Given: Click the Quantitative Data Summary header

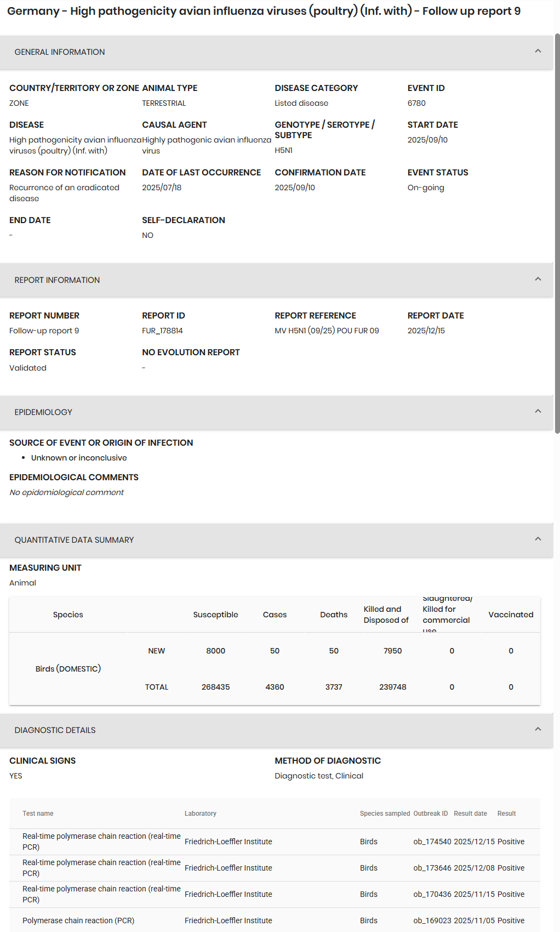Looking at the screenshot, I should click(x=276, y=540).
